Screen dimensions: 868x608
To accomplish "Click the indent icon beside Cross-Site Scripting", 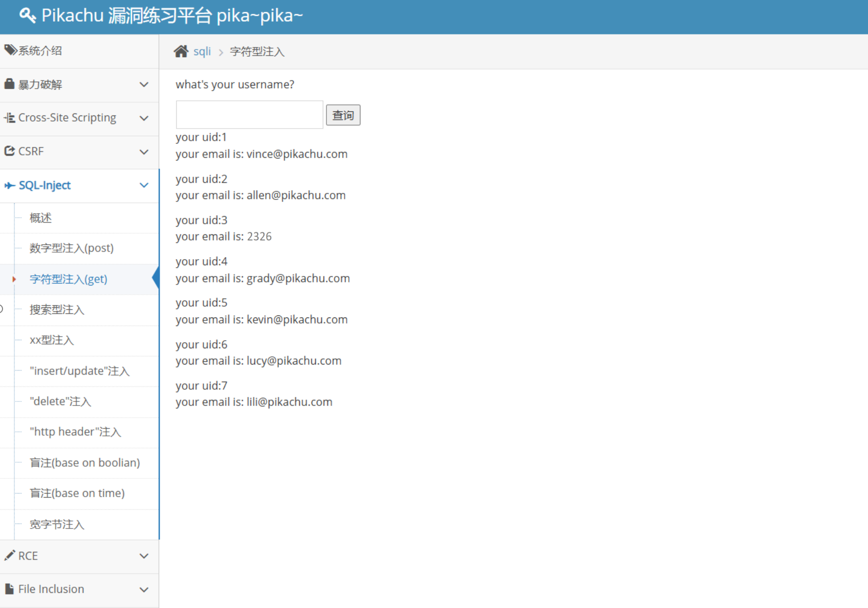I will tap(9, 118).
